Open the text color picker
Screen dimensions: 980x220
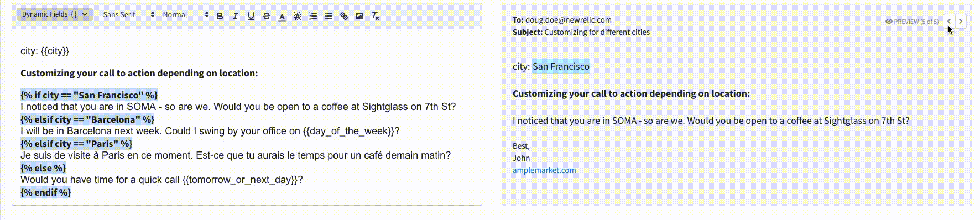click(282, 16)
